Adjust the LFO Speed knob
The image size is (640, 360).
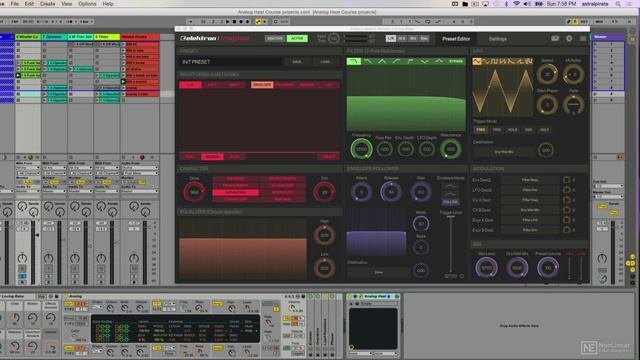pyautogui.click(x=547, y=74)
